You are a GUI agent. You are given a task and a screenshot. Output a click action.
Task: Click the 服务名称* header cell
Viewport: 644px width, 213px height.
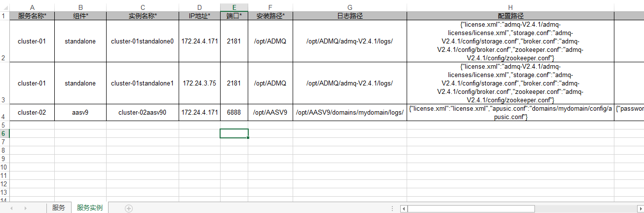(x=32, y=16)
